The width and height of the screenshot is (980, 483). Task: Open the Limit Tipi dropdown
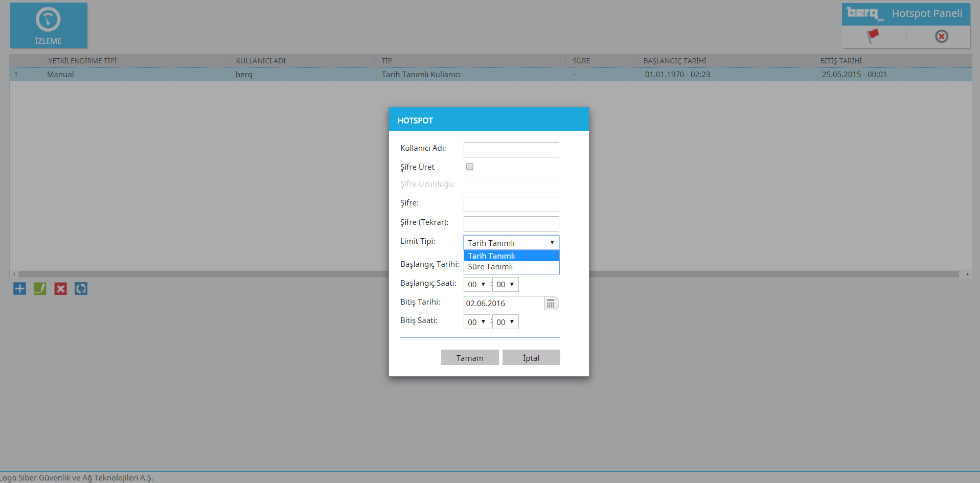511,243
